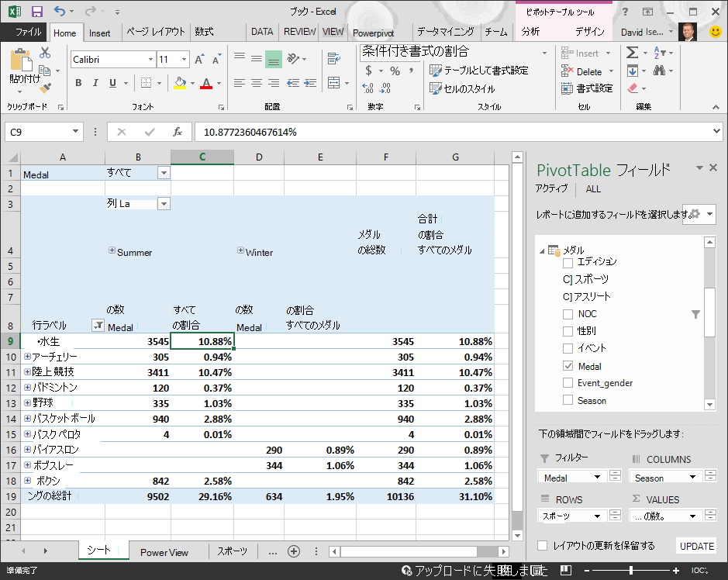
Task: Click セルのスタイル button
Action: pyautogui.click(x=462, y=88)
